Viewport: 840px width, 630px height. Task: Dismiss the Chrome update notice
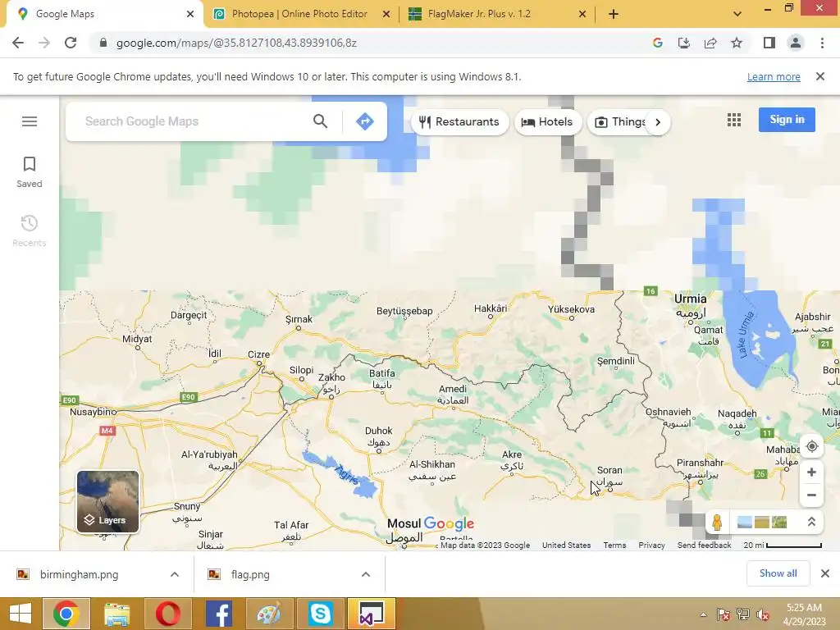coord(820,76)
